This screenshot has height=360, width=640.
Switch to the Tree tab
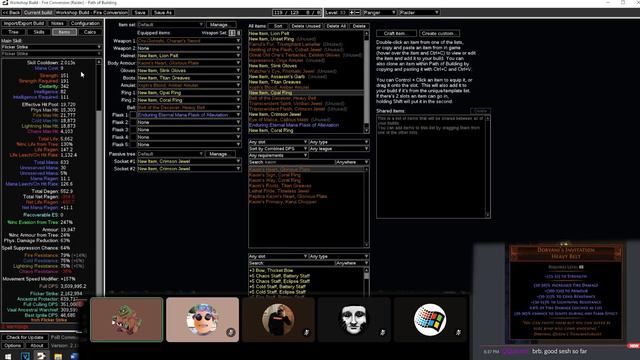[x=13, y=32]
